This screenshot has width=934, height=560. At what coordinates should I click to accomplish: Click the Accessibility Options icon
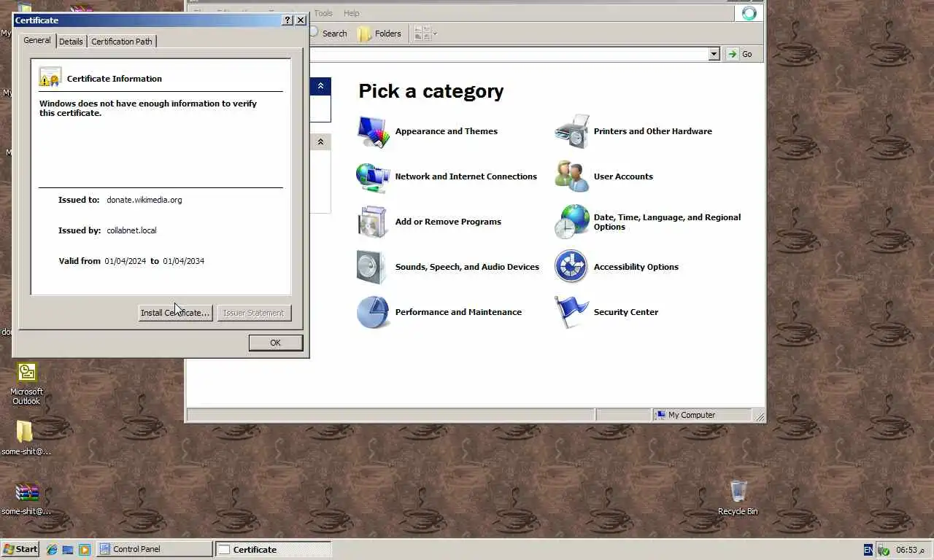click(571, 267)
